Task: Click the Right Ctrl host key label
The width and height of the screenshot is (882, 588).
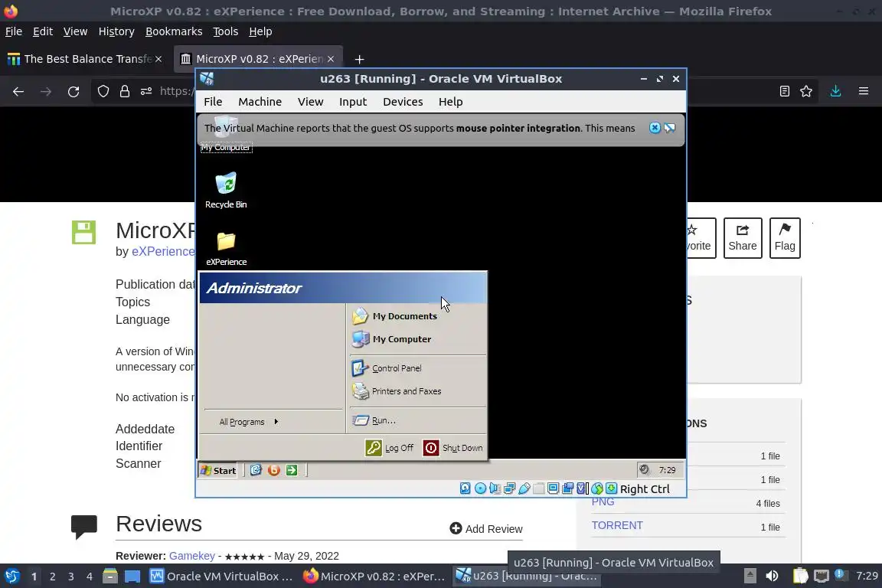Action: [645, 489]
